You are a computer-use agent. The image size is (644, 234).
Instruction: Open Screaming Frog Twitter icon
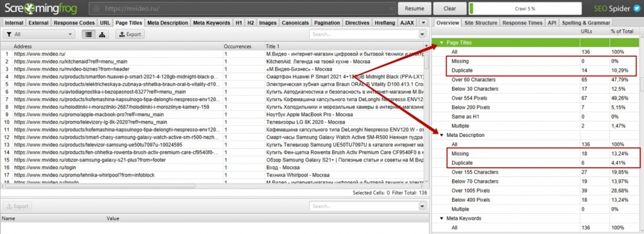pyautogui.click(x=636, y=8)
